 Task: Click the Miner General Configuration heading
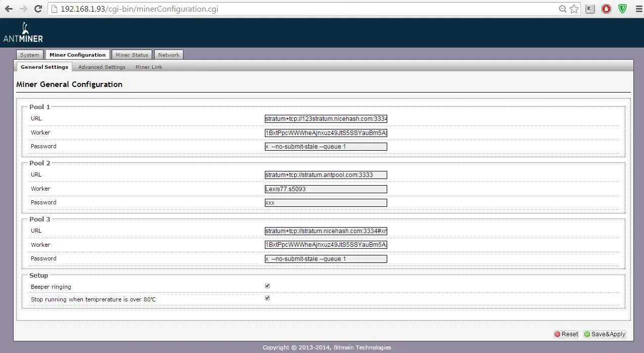pyautogui.click(x=69, y=84)
